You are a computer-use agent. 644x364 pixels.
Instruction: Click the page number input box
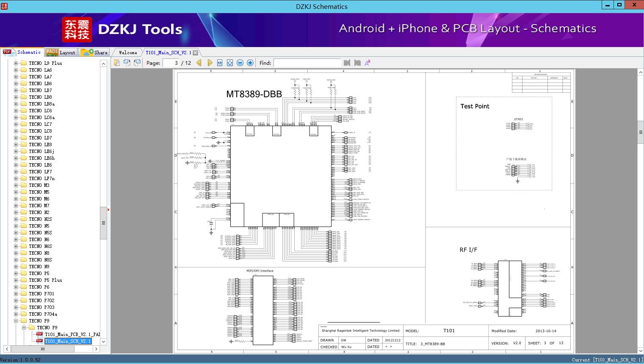171,63
